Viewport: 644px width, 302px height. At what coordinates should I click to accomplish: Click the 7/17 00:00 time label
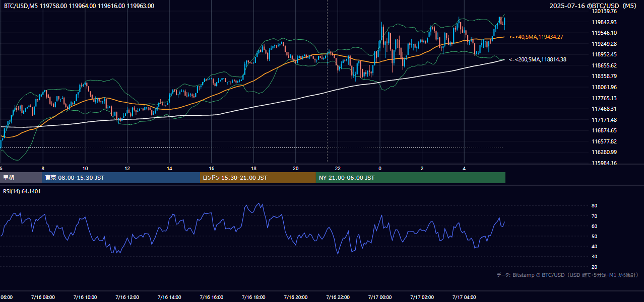click(x=380, y=297)
